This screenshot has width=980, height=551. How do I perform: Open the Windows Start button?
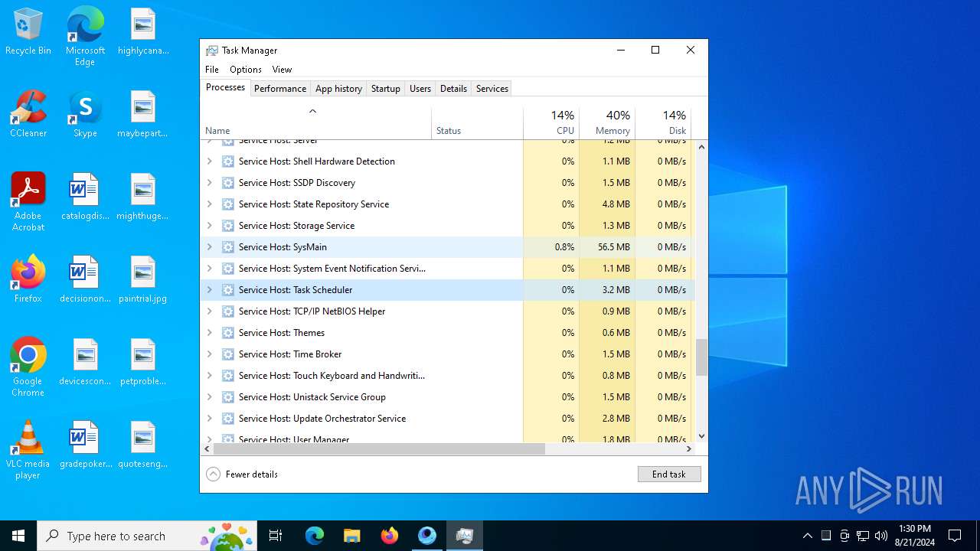tap(18, 536)
